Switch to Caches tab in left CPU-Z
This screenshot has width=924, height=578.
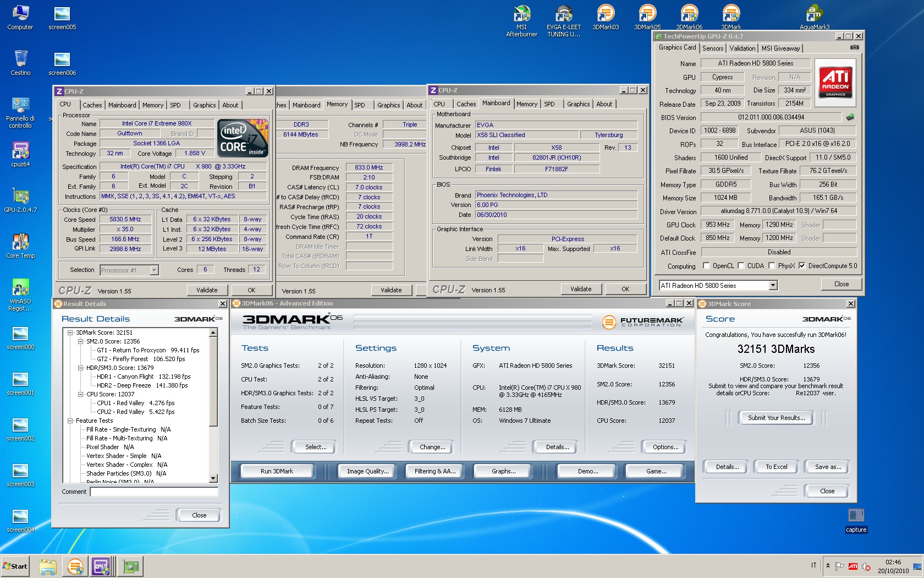[92, 105]
